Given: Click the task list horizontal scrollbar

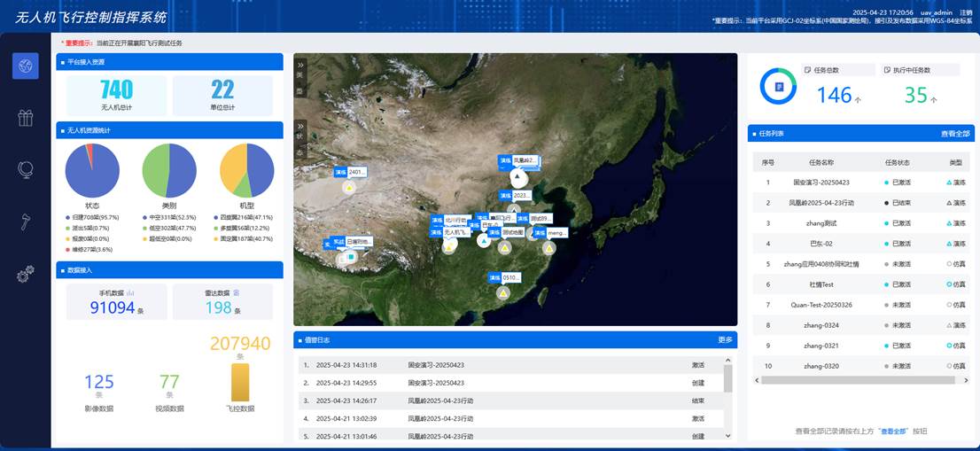Looking at the screenshot, I should pos(851,380).
